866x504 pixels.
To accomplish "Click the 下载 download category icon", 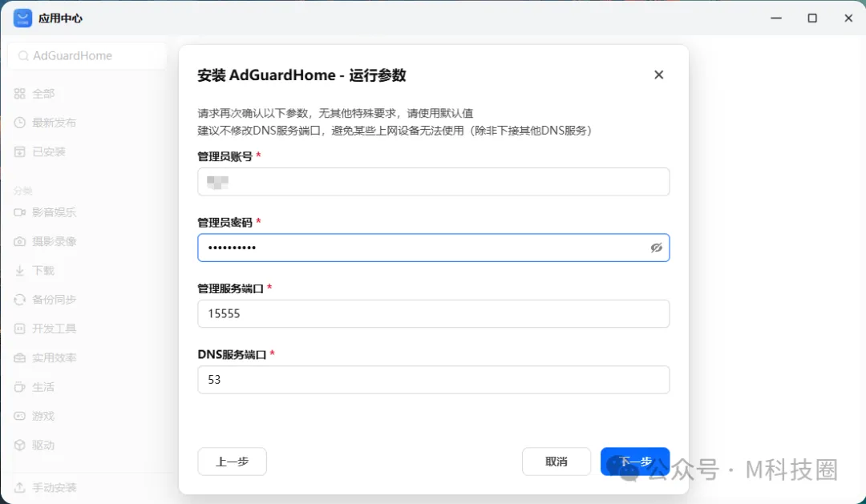I will [18, 270].
